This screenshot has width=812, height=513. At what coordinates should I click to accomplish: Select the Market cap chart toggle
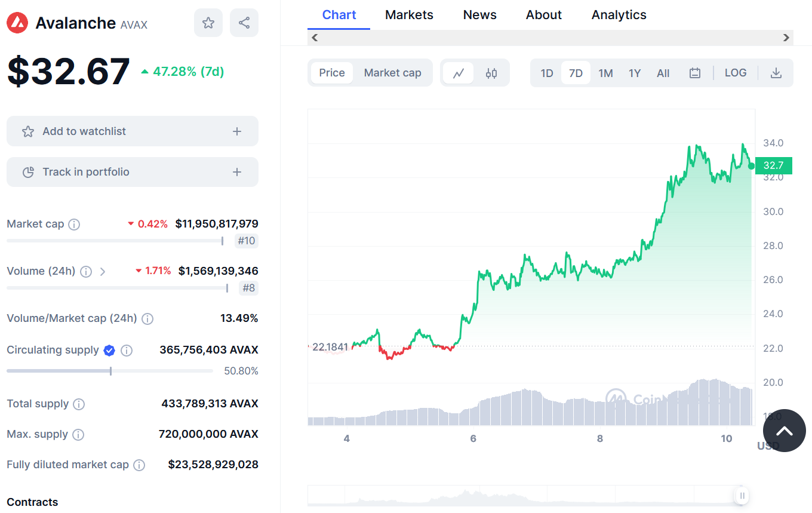coord(393,73)
